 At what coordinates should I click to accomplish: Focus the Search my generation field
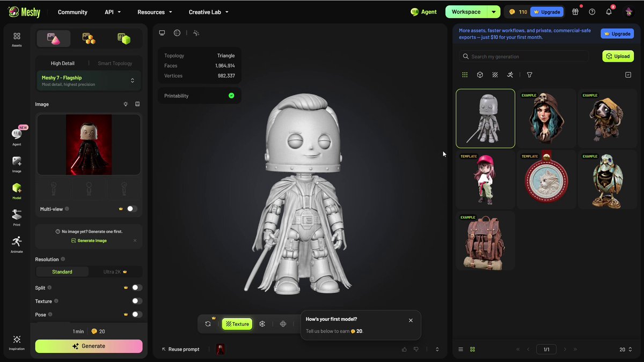524,56
